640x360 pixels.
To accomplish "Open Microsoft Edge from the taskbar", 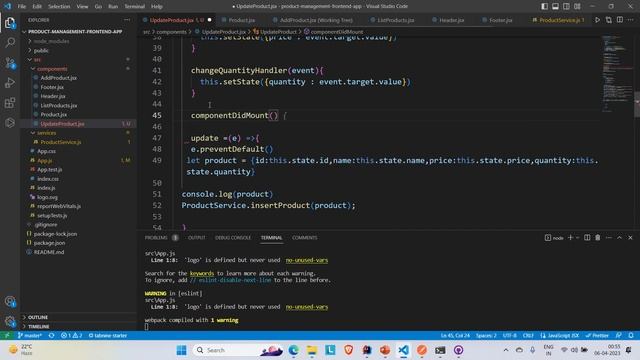I will pyautogui.click(x=293, y=350).
